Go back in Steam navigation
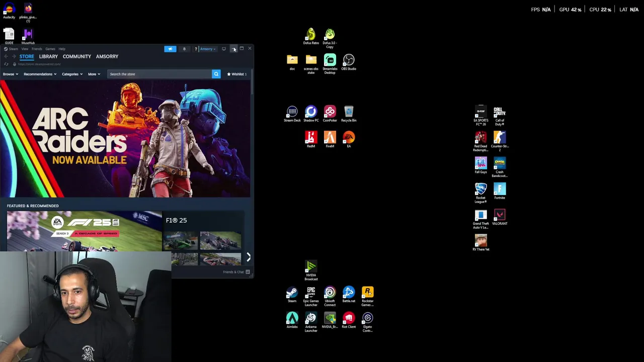Screen dimensions: 644x362 tap(6, 56)
